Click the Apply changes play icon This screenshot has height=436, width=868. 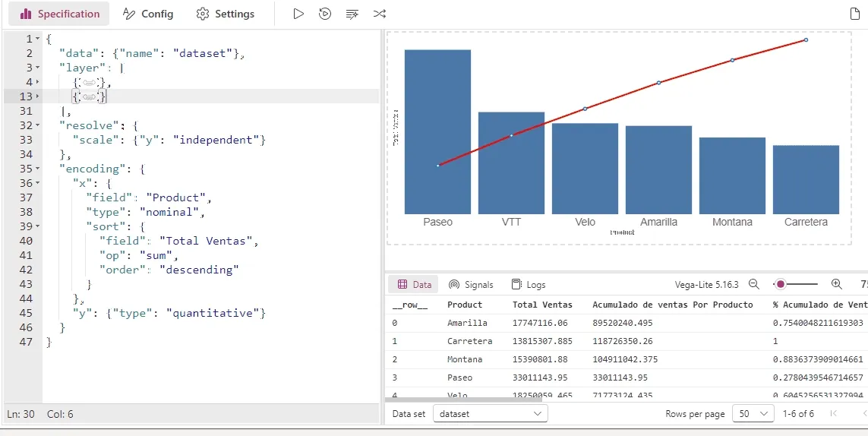(298, 14)
